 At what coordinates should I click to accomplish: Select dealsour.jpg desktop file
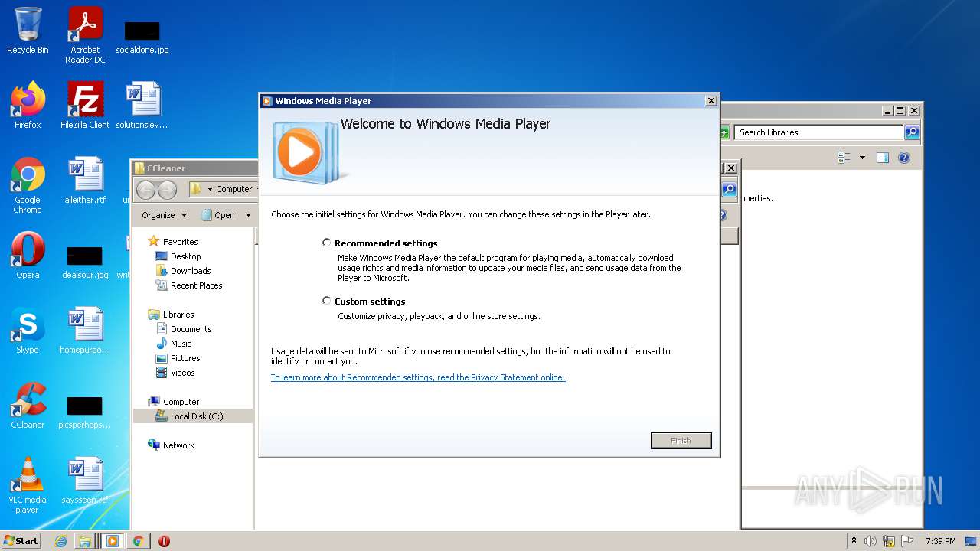[x=85, y=262]
